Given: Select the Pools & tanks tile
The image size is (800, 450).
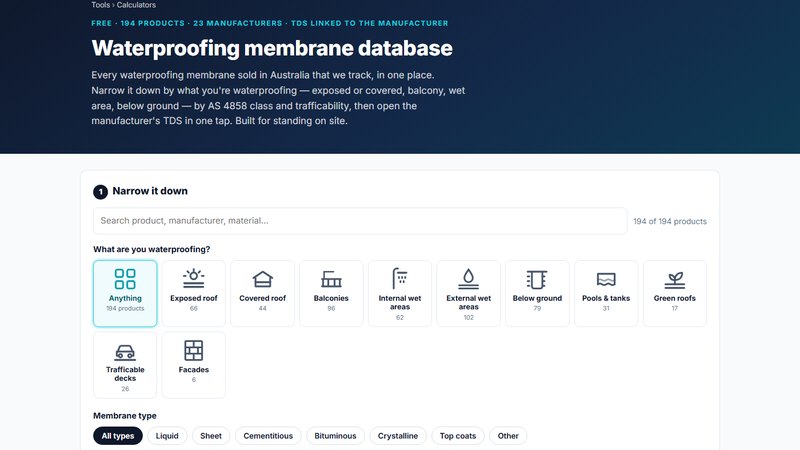Looking at the screenshot, I should pos(606,293).
